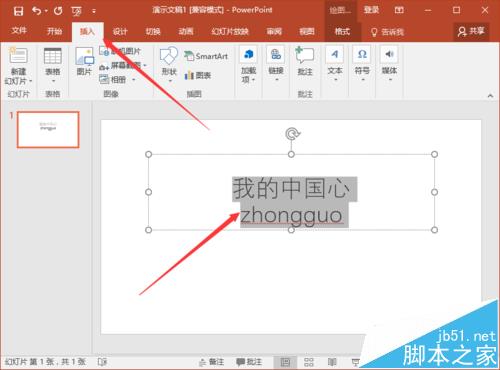500x370 pixels.
Task: Start slideshow from beginning in quick access
Action: pos(76,11)
